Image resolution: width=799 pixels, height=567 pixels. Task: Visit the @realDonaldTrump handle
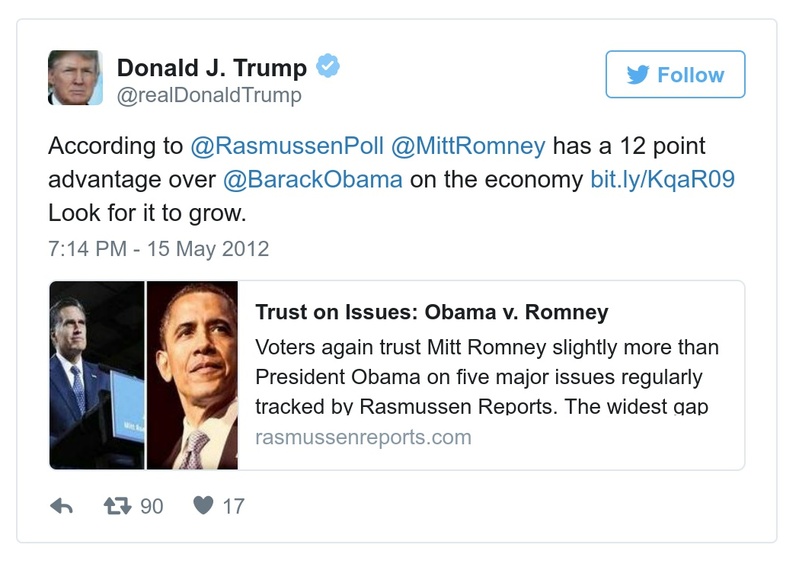click(x=209, y=96)
